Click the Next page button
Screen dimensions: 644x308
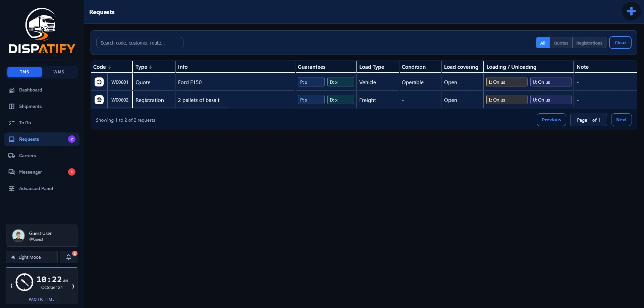pyautogui.click(x=621, y=120)
